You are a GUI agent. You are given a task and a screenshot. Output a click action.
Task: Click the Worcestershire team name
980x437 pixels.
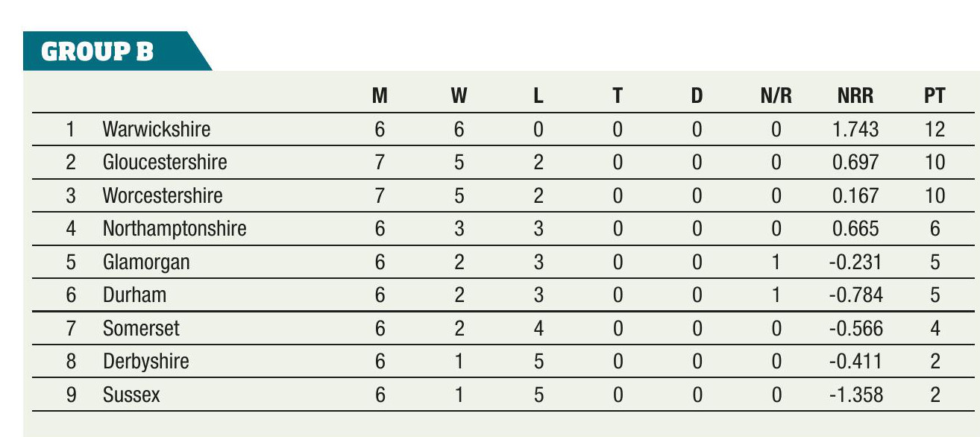pos(163,195)
